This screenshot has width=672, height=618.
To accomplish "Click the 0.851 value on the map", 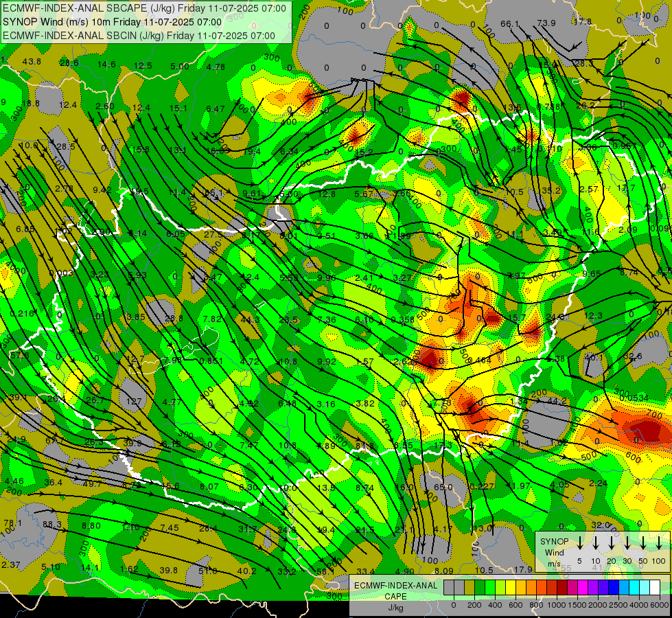I will (211, 361).
